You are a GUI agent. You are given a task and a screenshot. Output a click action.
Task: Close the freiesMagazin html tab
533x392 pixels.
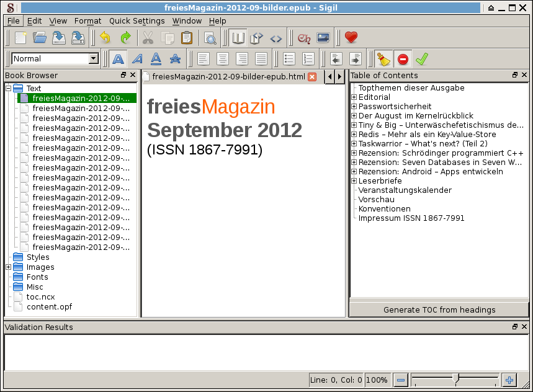click(x=311, y=77)
